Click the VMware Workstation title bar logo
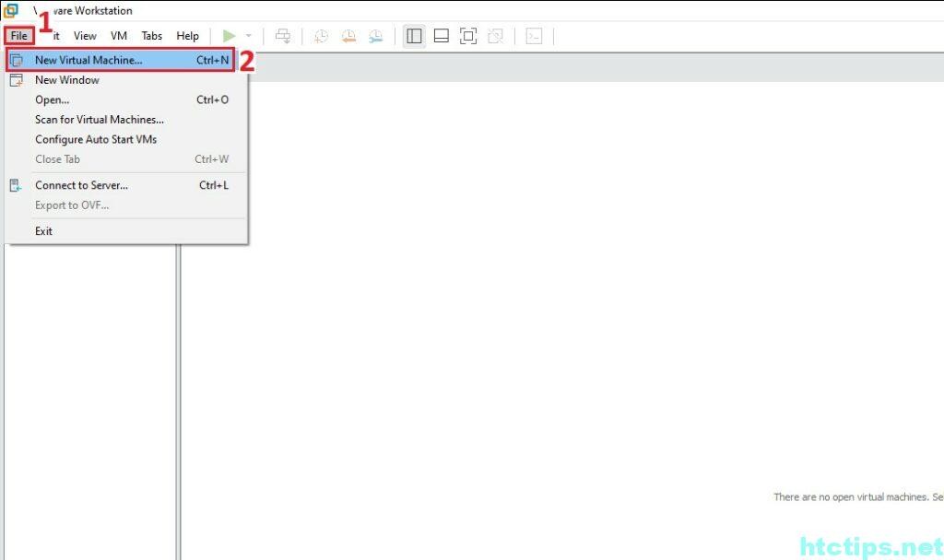 click(11, 11)
